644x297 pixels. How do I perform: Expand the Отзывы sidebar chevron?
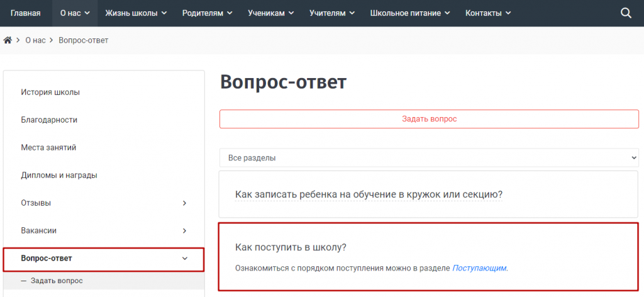[x=184, y=203]
